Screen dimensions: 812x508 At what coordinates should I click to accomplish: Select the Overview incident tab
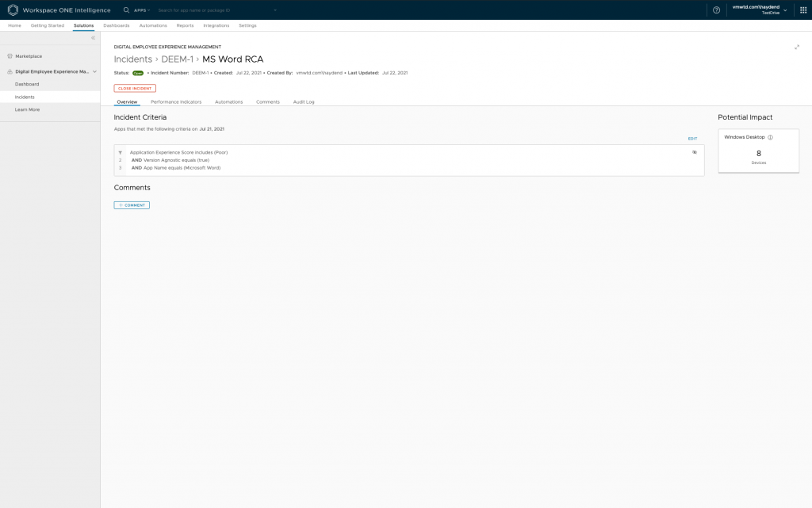point(127,102)
